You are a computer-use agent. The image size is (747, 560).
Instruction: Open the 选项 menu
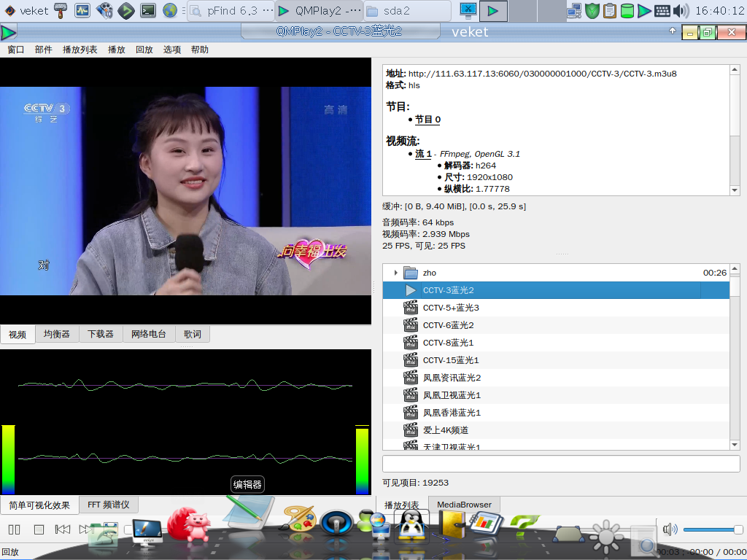point(172,50)
